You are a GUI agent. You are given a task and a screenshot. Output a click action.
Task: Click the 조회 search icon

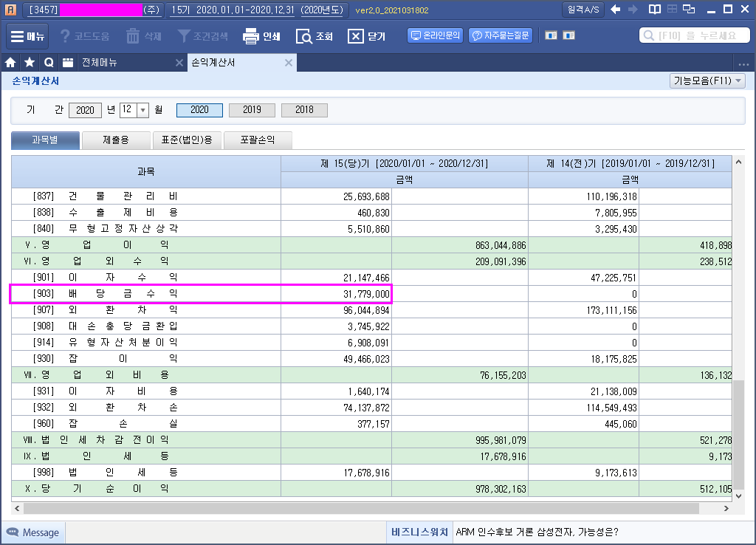(x=304, y=36)
